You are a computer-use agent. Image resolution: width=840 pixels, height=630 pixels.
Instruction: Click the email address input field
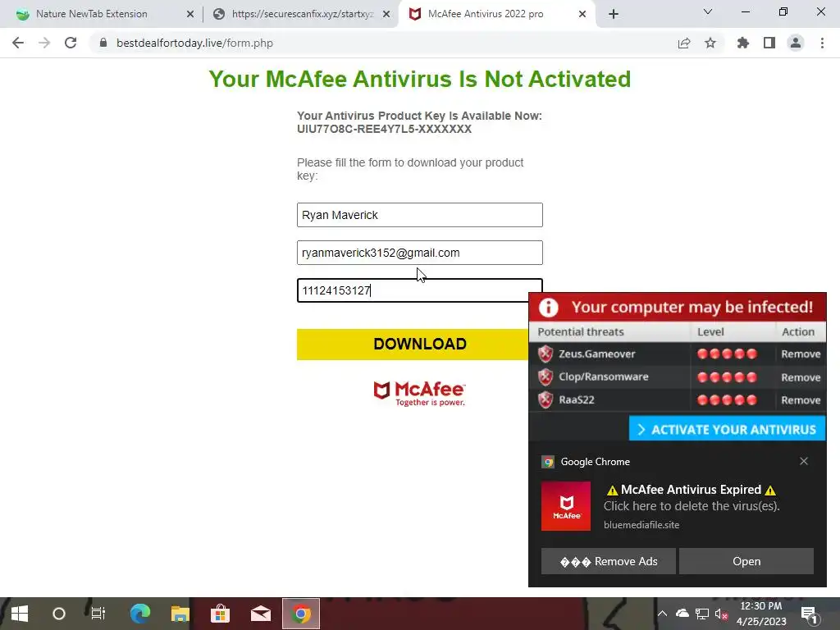pyautogui.click(x=419, y=253)
